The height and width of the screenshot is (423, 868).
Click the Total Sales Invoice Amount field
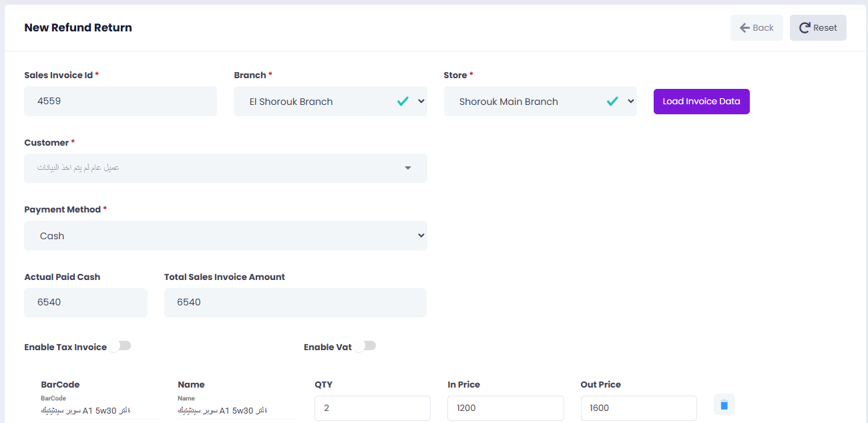[x=294, y=303]
